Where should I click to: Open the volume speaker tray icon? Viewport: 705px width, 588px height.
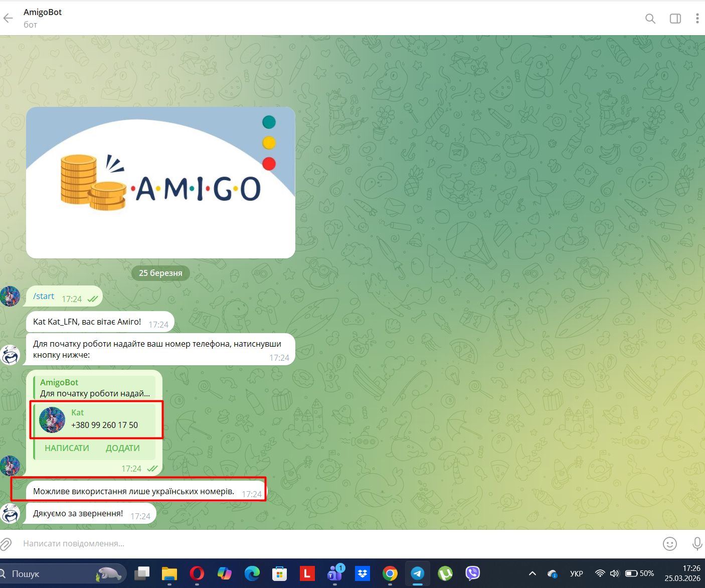tap(615, 573)
